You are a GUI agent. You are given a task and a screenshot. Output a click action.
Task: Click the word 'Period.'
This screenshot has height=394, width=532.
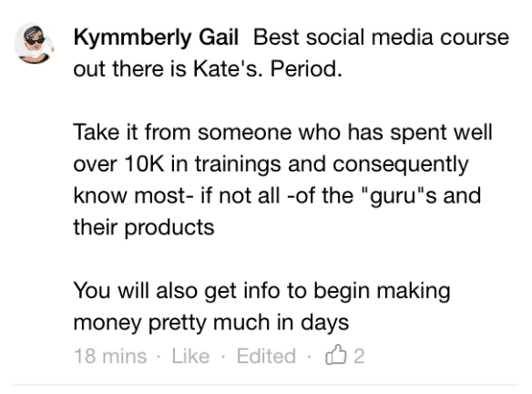pyautogui.click(x=306, y=68)
